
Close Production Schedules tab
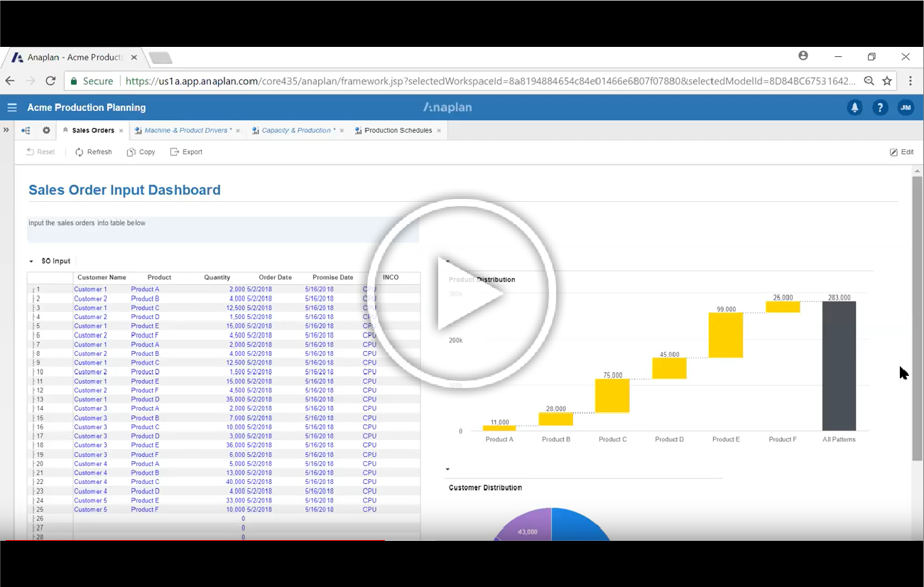pyautogui.click(x=439, y=131)
